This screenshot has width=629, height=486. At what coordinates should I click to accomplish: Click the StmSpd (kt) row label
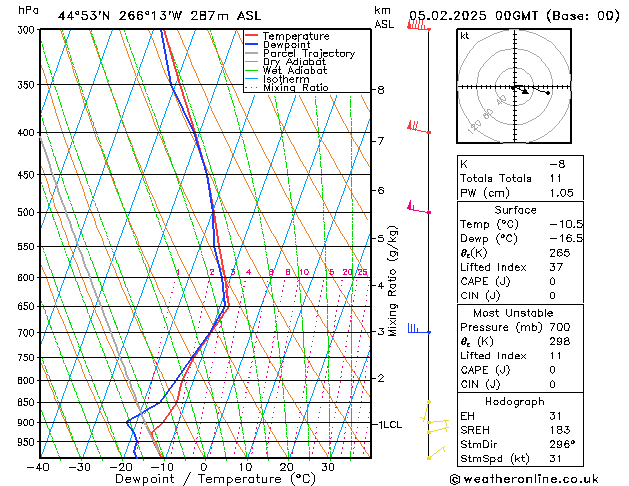(495, 459)
